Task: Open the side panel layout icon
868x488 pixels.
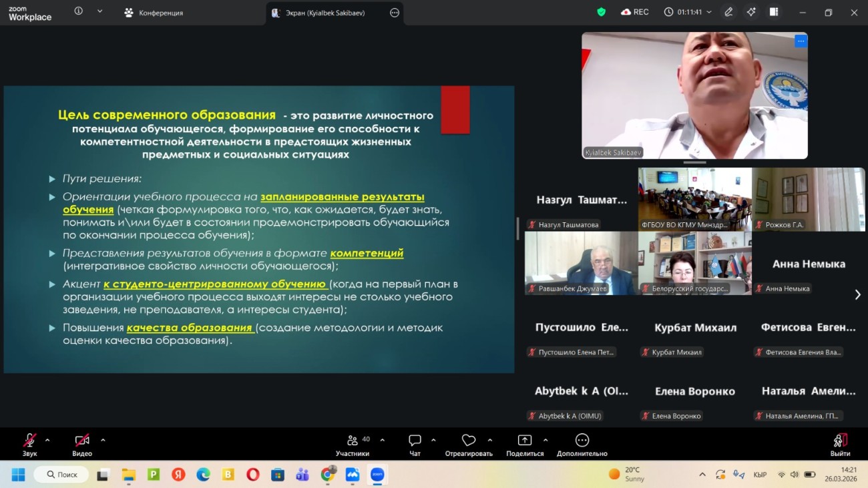Action: tap(775, 11)
